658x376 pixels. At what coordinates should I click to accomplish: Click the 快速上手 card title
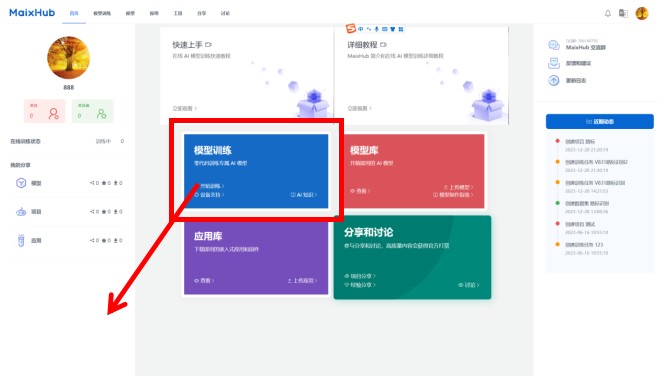click(187, 44)
